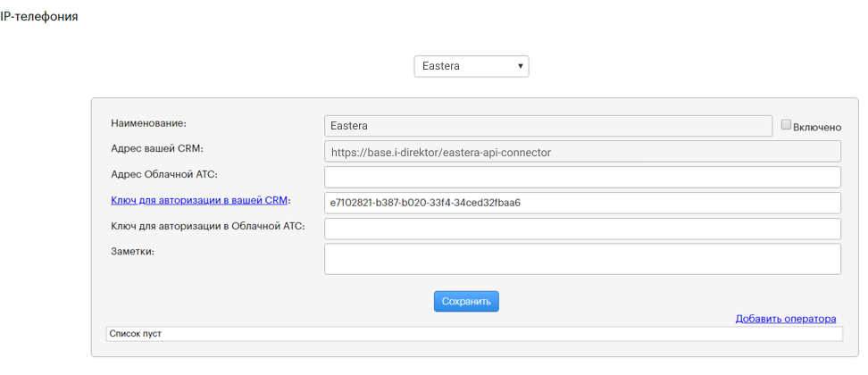868x375 pixels.
Task: Click the Адрес вашей CRM label
Action: click(x=158, y=148)
